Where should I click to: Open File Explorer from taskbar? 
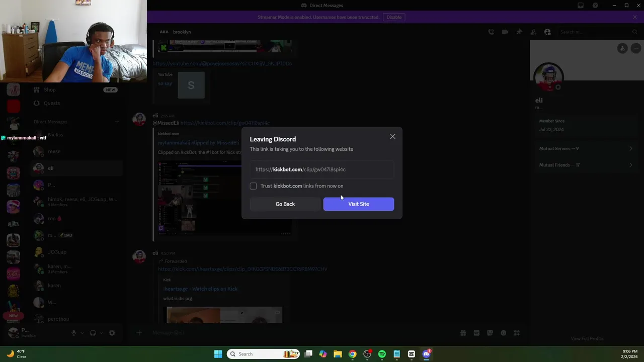[x=338, y=354]
